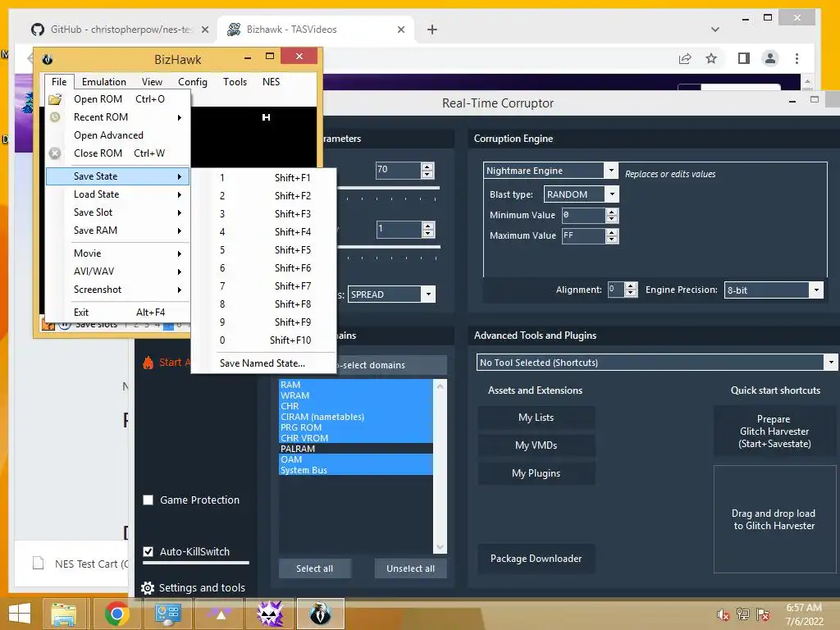Viewport: 840px width, 630px height.
Task: Click the Maximum Value FF field
Action: click(583, 235)
